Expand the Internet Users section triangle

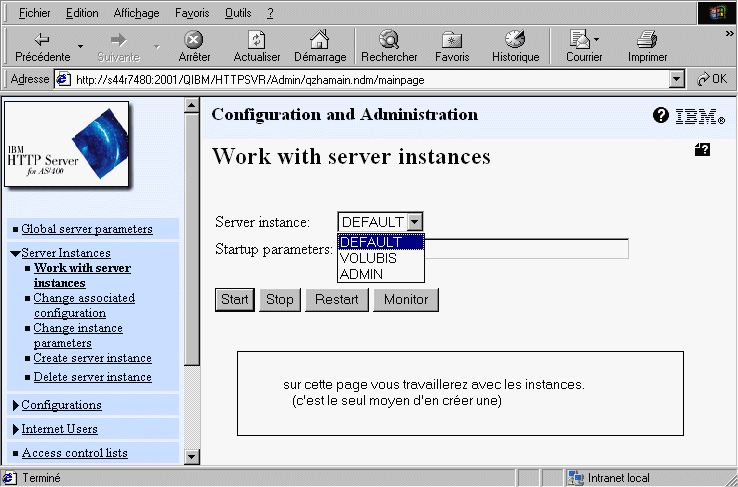[x=16, y=429]
